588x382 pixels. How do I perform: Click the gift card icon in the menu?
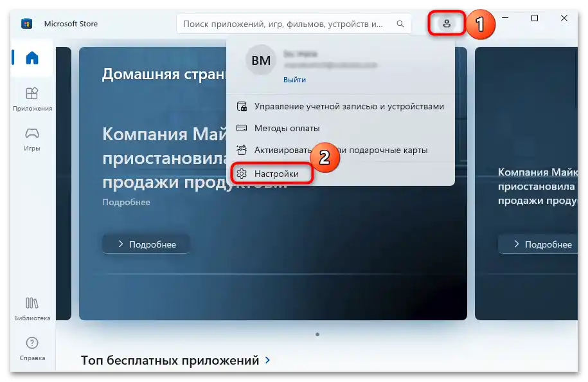click(x=242, y=149)
